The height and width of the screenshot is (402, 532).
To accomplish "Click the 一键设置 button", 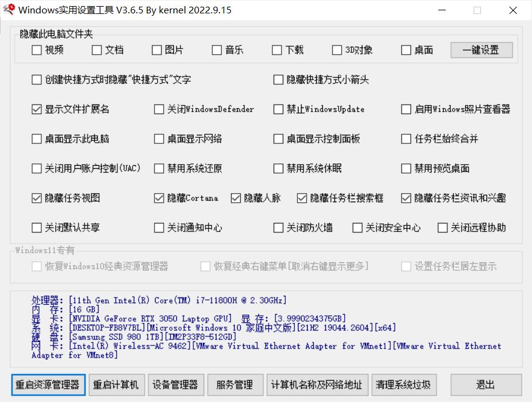I will coord(481,50).
